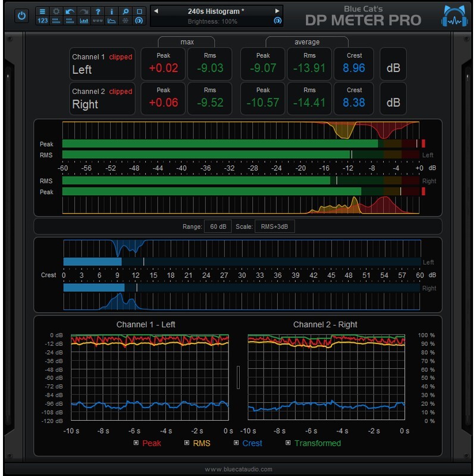This screenshot has width=476, height=476.
Task: Toggle the histogram bar chart display icon
Action: point(84,20)
